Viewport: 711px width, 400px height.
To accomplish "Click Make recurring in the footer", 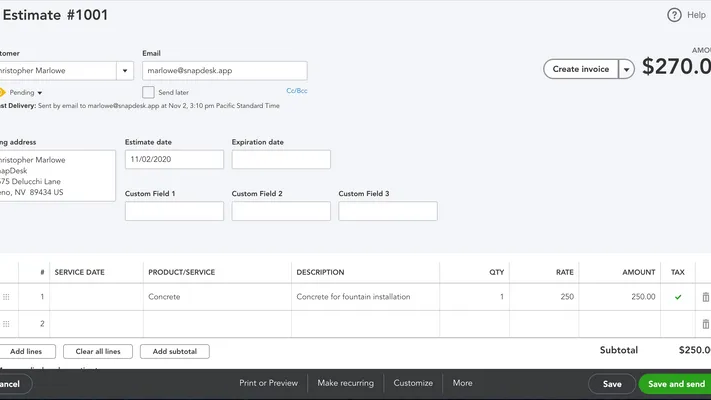I will tap(345, 383).
